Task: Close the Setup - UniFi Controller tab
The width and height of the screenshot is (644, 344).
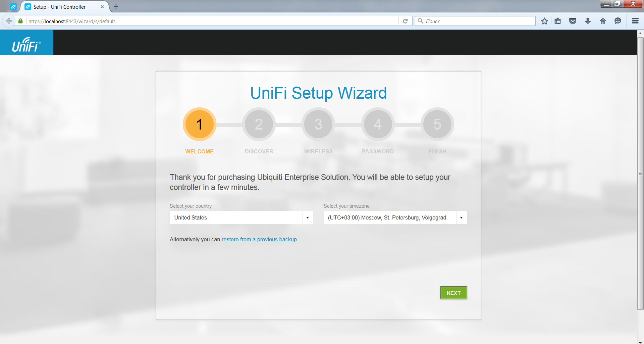Action: point(102,7)
